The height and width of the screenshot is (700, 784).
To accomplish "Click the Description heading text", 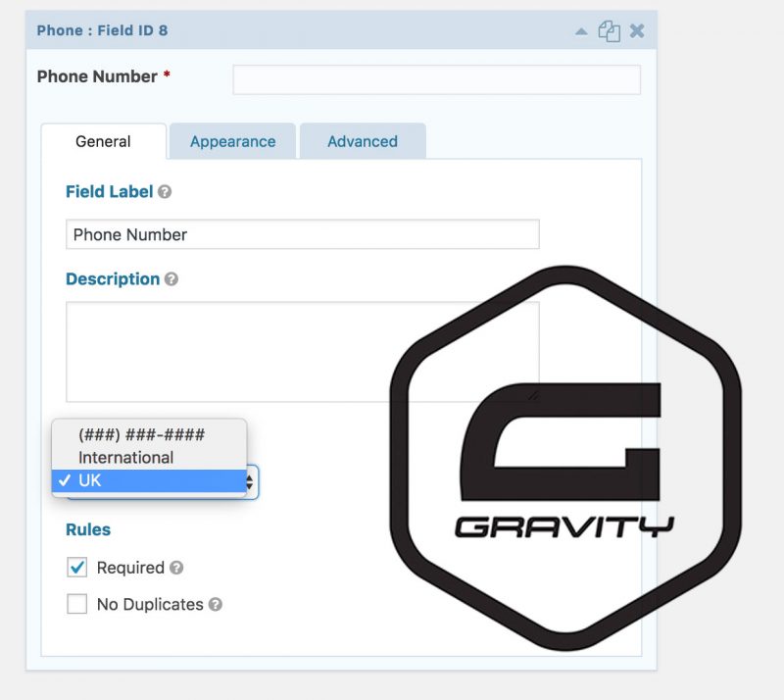I will 113,279.
